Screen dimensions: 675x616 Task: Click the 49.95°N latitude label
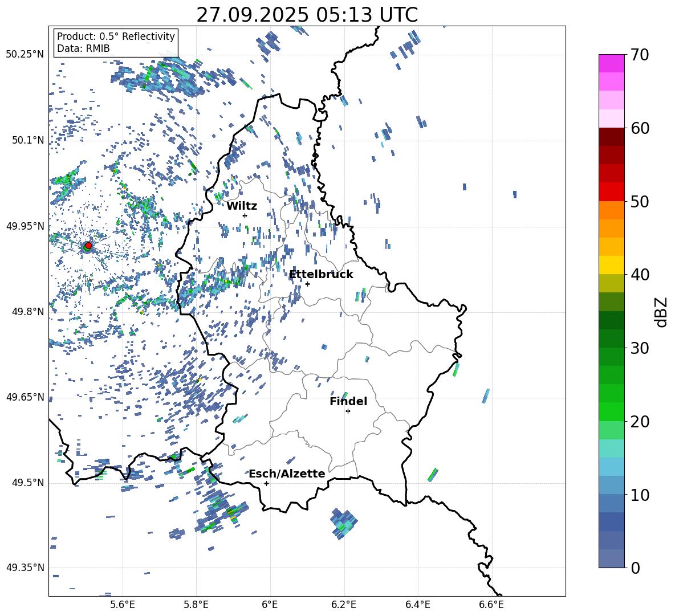click(25, 226)
